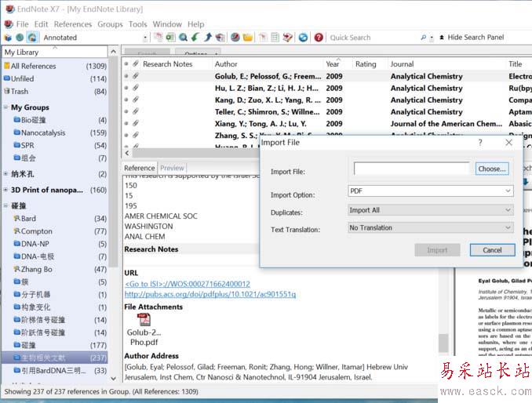Click the Quick Search input field

click(373, 38)
